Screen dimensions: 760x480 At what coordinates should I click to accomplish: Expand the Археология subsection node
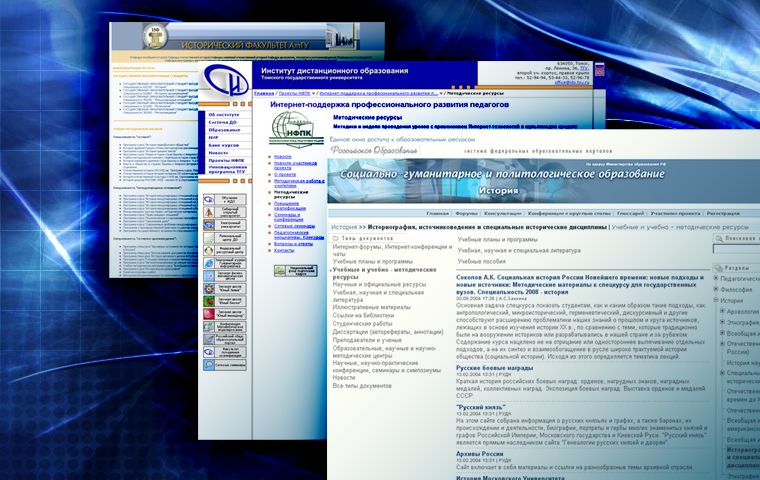(723, 312)
